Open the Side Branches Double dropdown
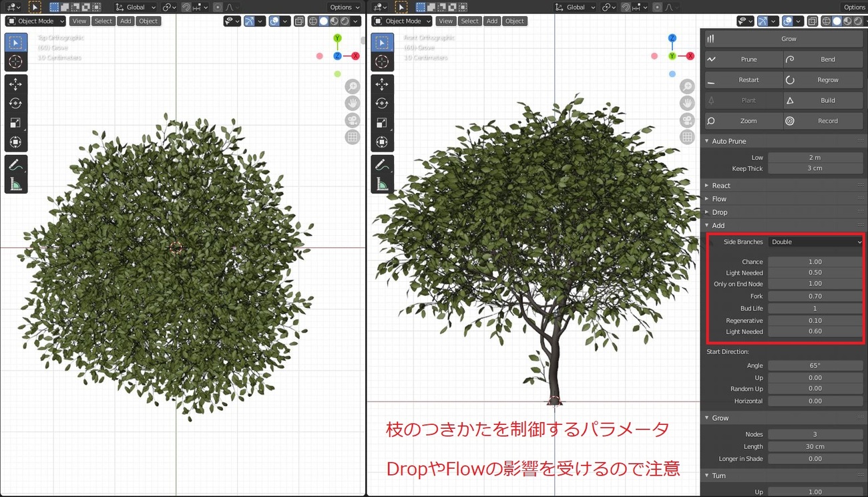868x497 pixels. click(x=815, y=242)
